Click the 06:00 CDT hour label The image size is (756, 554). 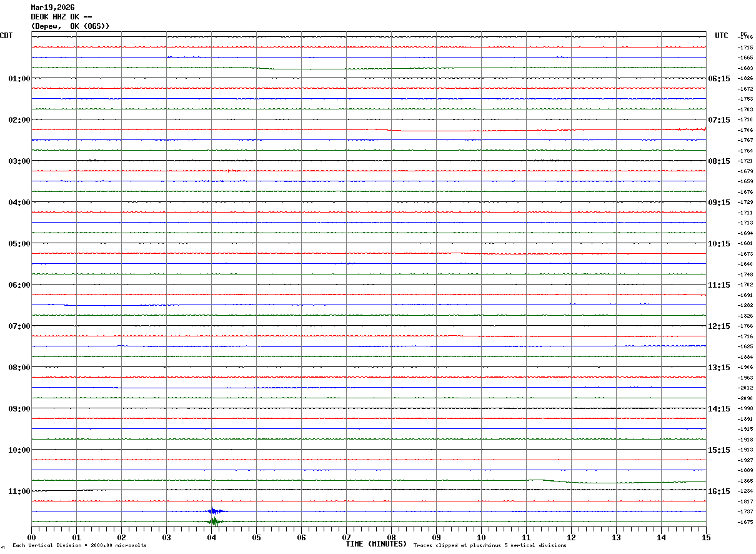click(x=19, y=285)
